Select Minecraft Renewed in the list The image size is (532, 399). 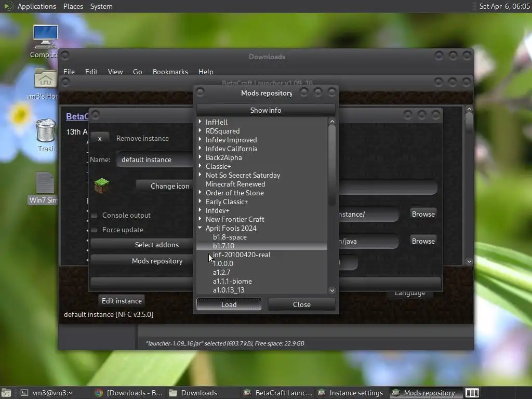click(x=235, y=184)
